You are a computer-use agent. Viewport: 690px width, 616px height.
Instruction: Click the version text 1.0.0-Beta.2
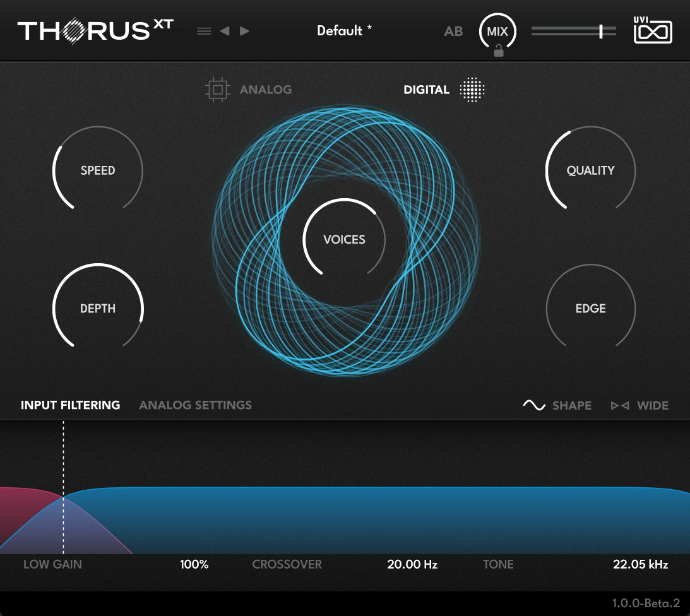tap(646, 603)
